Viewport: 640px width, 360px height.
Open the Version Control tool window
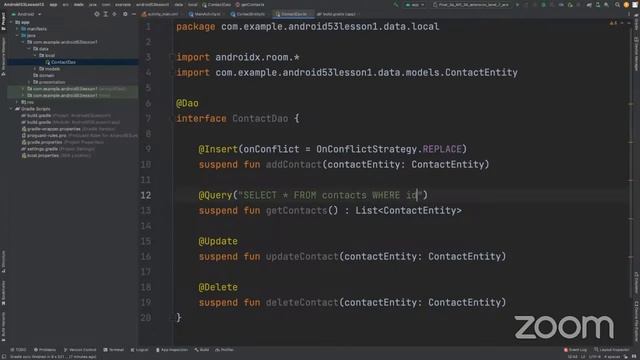[x=80, y=350]
